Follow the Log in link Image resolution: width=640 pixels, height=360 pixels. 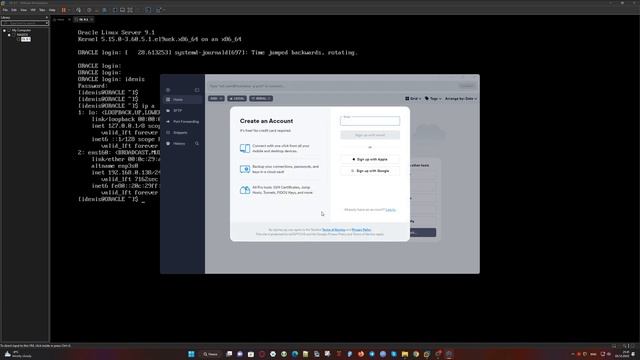[391, 210]
